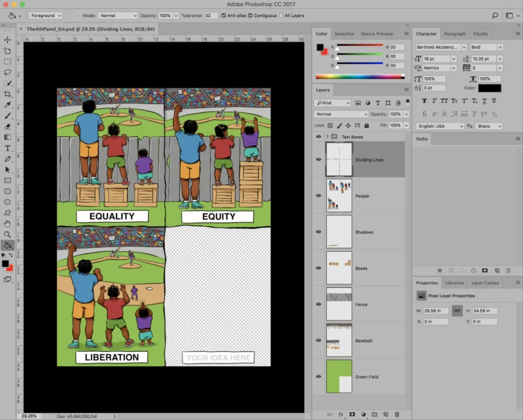Open the Mode Normal dropdown in options bar

(118, 16)
